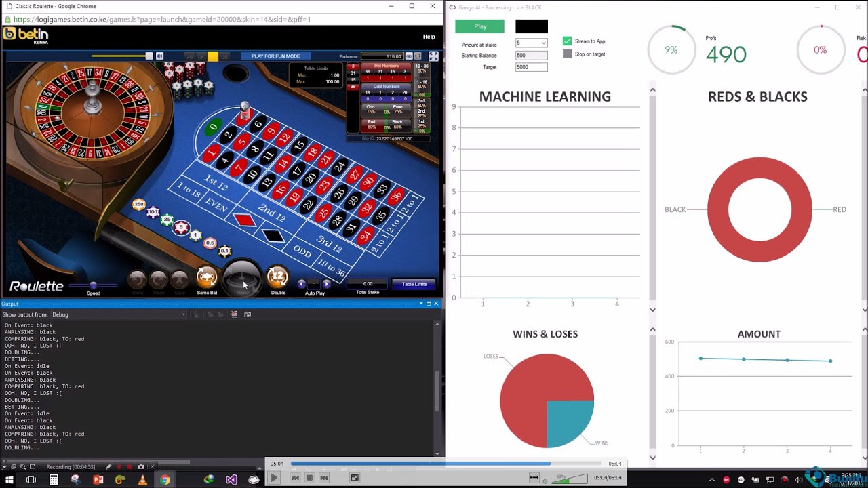The image size is (868, 488).
Task: Open the Windows Start menu
Action: click(x=9, y=480)
